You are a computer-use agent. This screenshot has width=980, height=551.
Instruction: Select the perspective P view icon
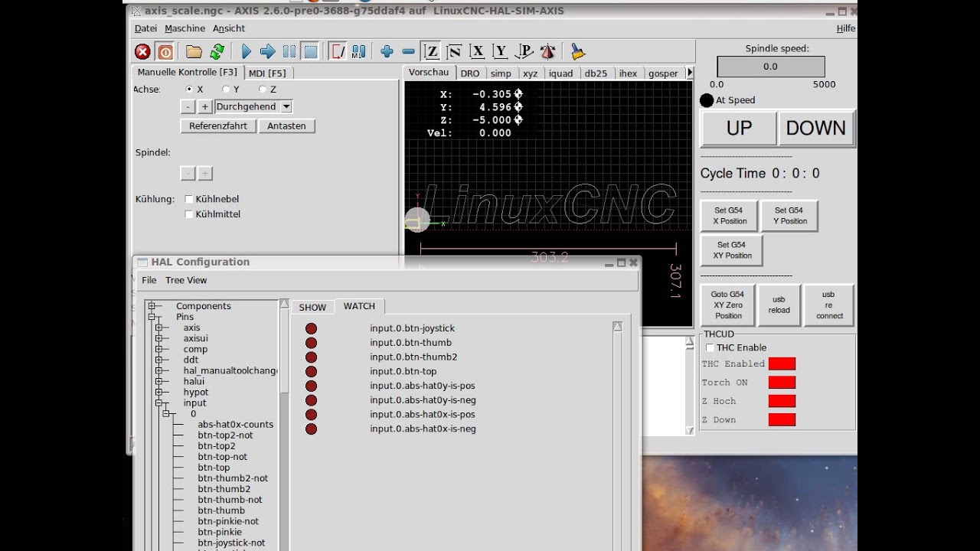click(x=524, y=52)
